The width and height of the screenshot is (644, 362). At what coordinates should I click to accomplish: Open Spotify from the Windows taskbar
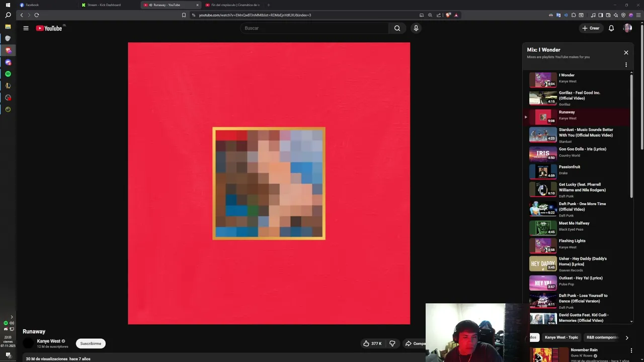[8, 74]
